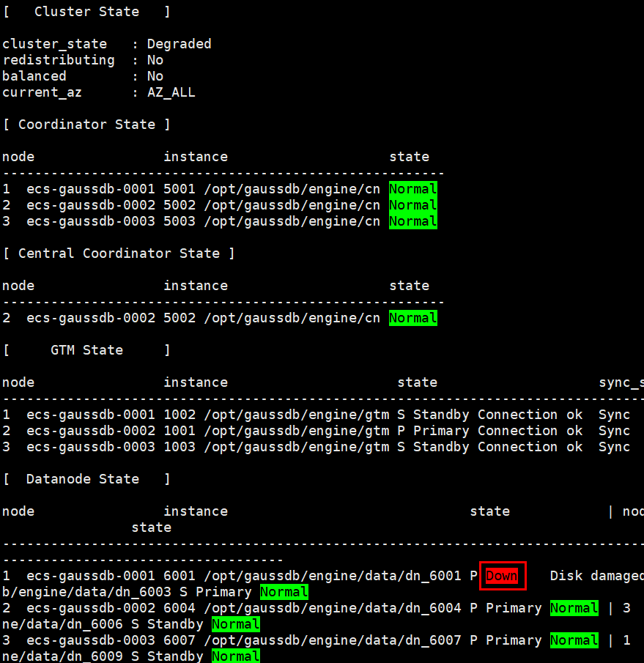Click Normal status for coordinator instance 5001
The image size is (644, 663).
point(413,189)
